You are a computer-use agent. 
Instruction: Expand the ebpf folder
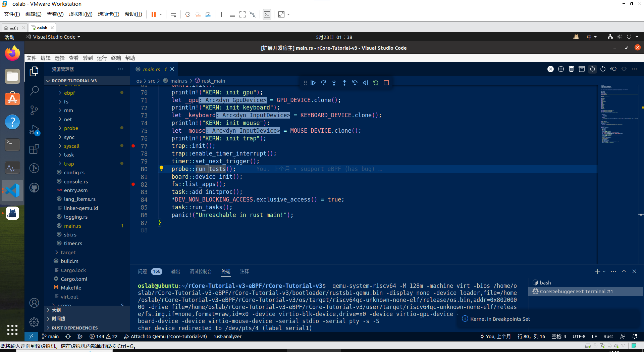click(x=69, y=93)
